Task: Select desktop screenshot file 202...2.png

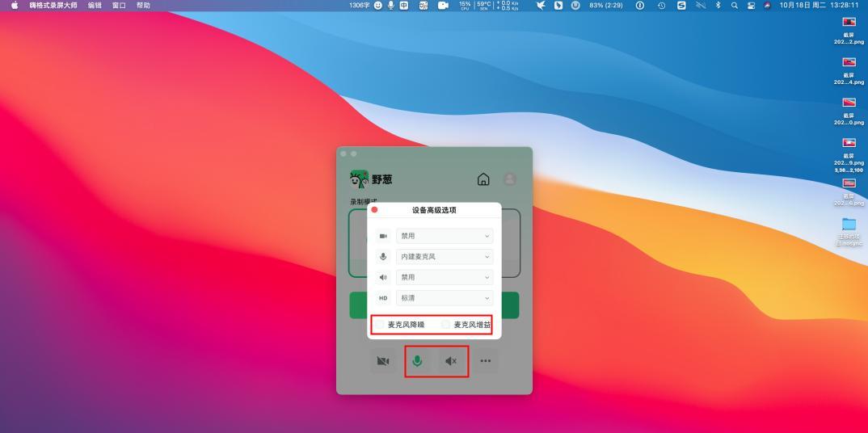Action: tap(849, 31)
